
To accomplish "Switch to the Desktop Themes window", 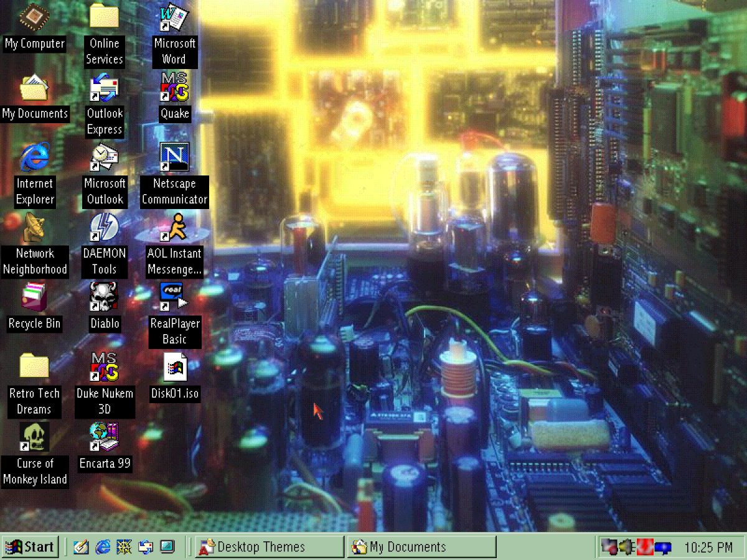I will click(x=268, y=547).
